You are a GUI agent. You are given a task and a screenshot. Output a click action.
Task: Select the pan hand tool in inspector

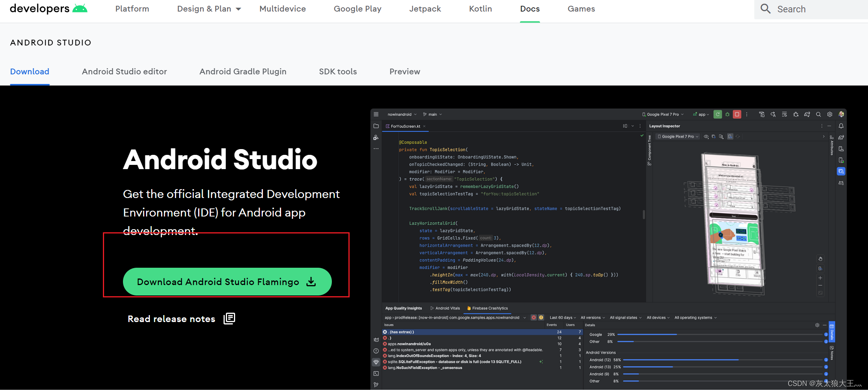pyautogui.click(x=820, y=259)
